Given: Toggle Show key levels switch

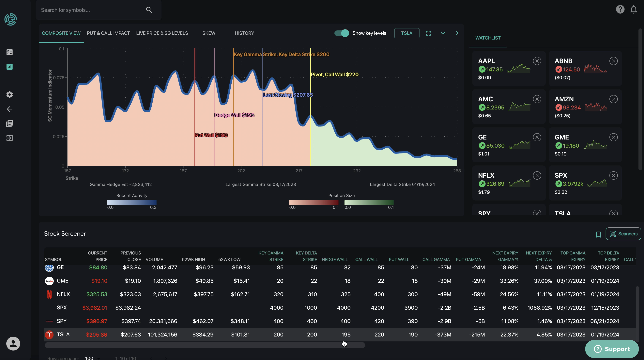Looking at the screenshot, I should point(342,33).
